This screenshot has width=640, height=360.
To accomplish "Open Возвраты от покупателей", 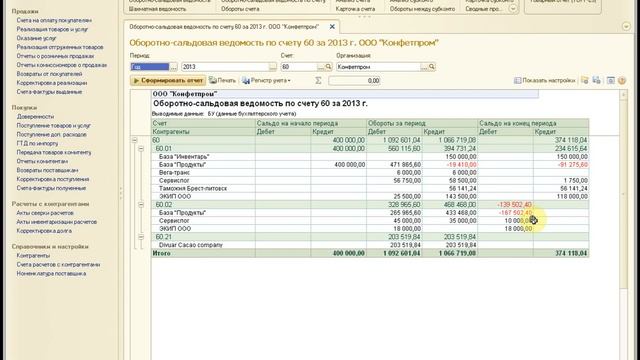I will (49, 74).
